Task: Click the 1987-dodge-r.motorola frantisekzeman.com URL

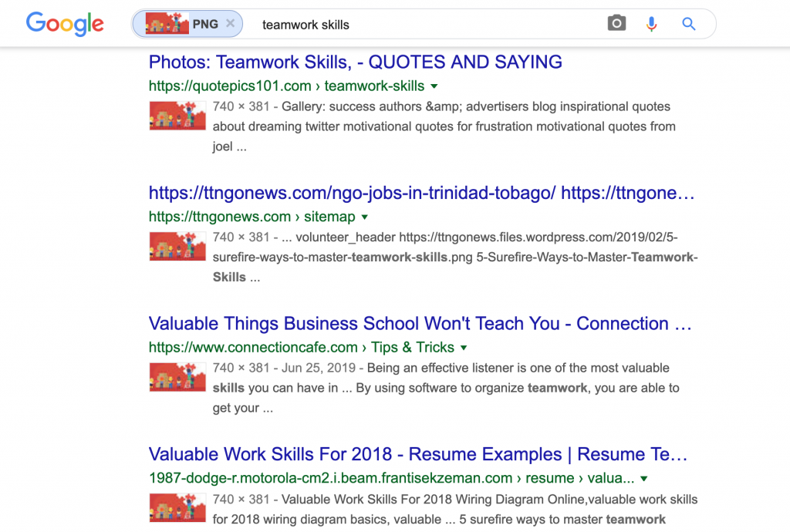Action: [x=391, y=479]
